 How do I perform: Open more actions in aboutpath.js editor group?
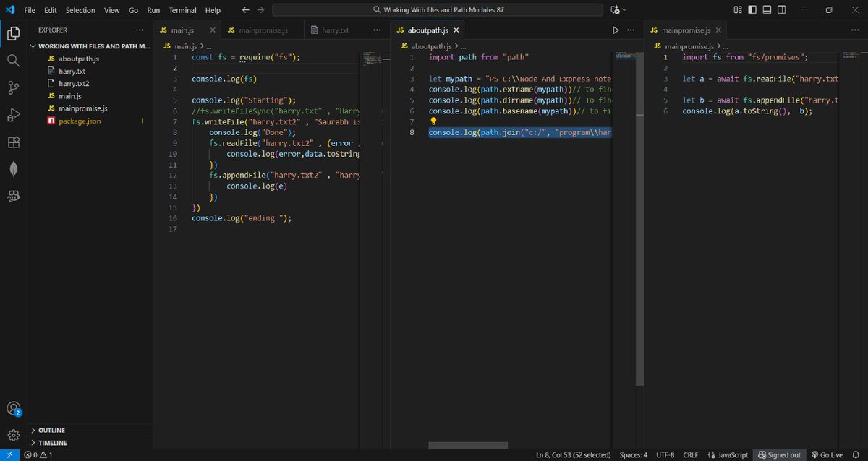click(631, 30)
